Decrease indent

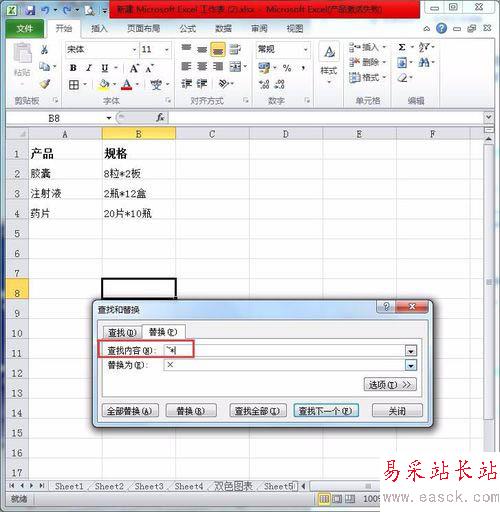pos(187,83)
